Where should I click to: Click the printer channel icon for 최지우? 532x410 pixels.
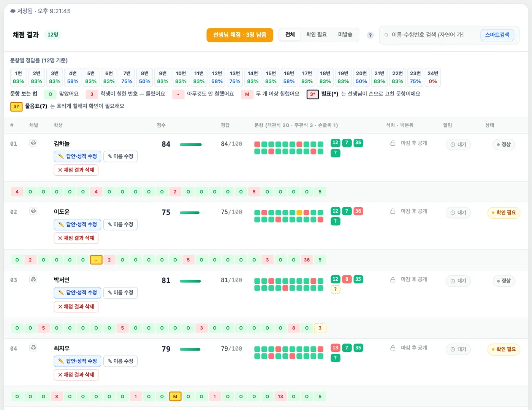tap(33, 347)
